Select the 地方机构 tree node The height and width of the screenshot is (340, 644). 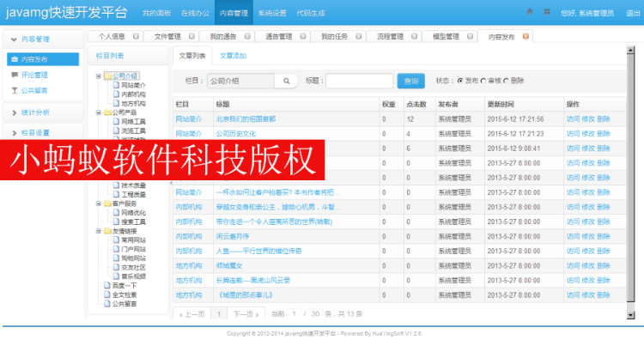pyautogui.click(x=133, y=104)
